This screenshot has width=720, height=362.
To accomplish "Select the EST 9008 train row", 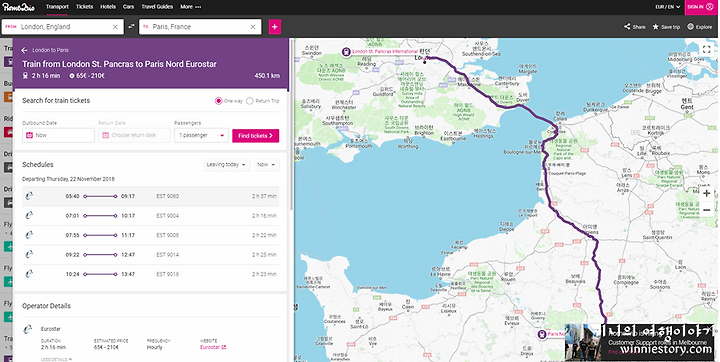I will 151,235.
